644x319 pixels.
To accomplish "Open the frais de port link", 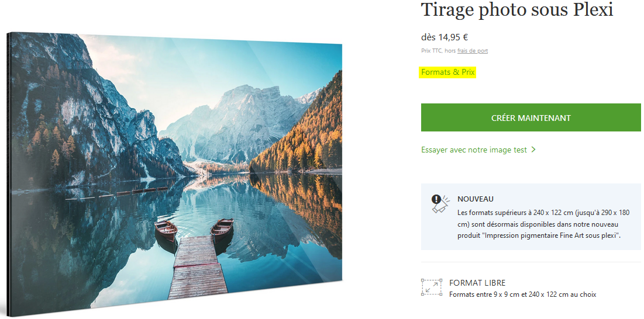I will [472, 51].
